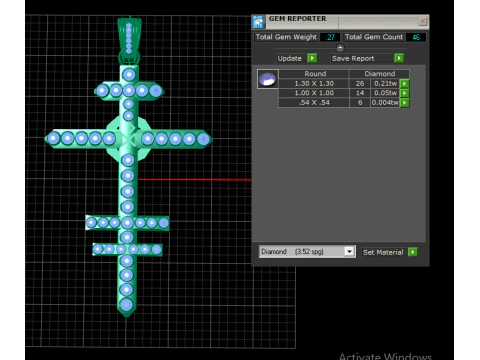This screenshot has width=480, height=360.
Task: Click the Update label button
Action: 289,58
